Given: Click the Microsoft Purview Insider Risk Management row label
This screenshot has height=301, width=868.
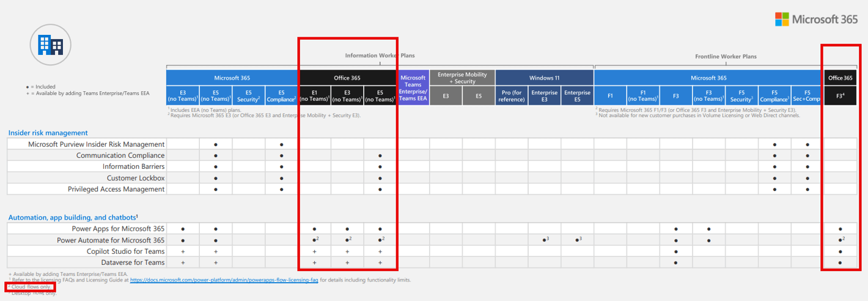Looking at the screenshot, I should pos(97,144).
